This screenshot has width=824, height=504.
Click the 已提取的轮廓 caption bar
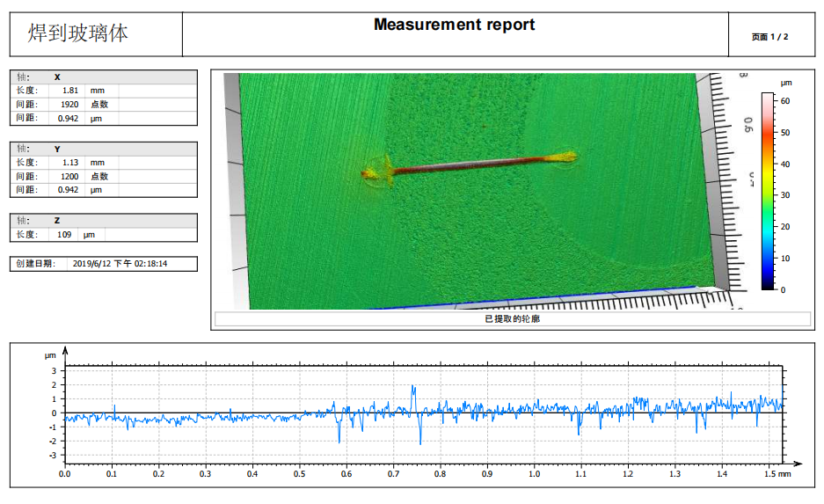point(513,318)
